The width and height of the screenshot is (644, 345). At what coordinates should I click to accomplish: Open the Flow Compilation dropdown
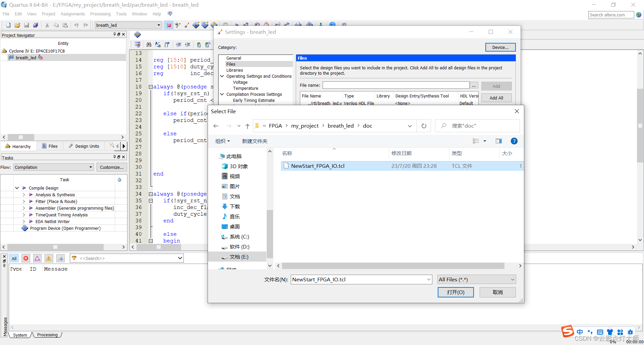(x=91, y=167)
